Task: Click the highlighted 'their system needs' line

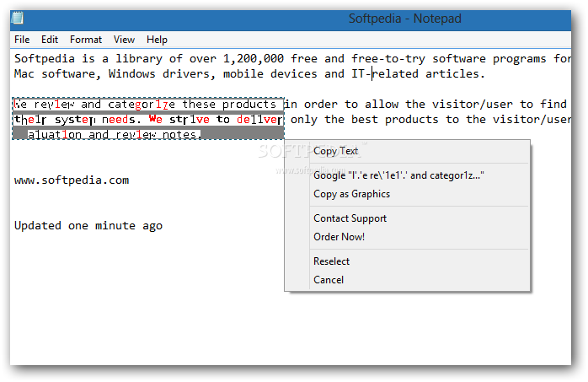Action: [148, 120]
